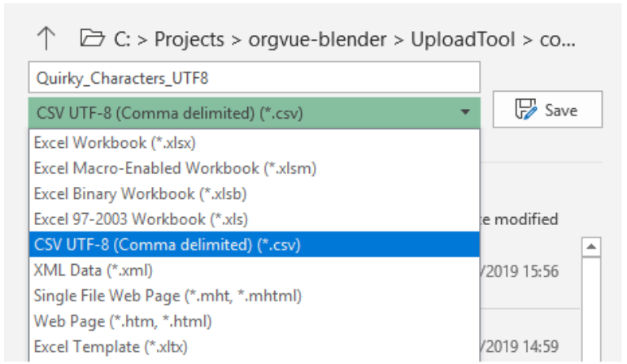627x364 pixels.
Task: Select Excel 97-2003 Workbook (*.xls)
Action: [255, 219]
